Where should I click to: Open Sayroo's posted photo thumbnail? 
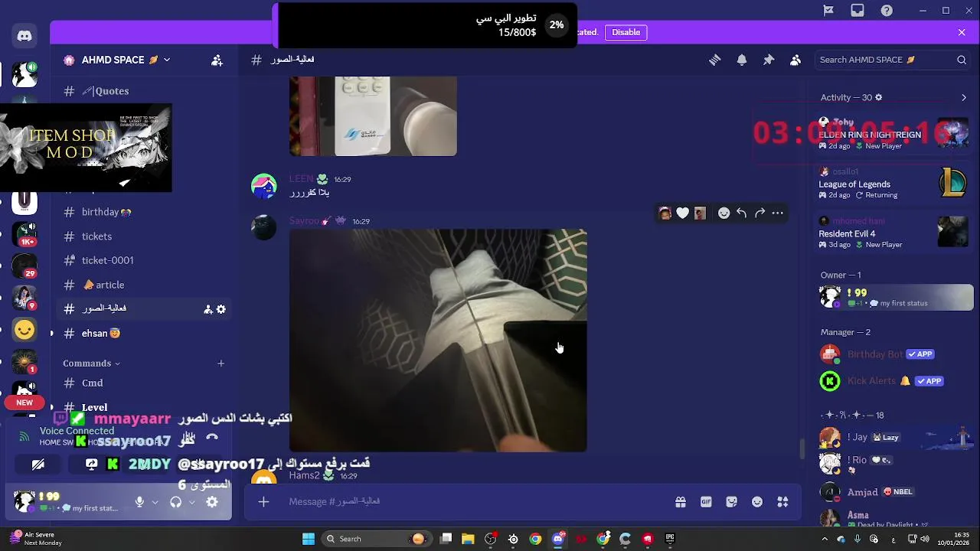click(x=438, y=341)
